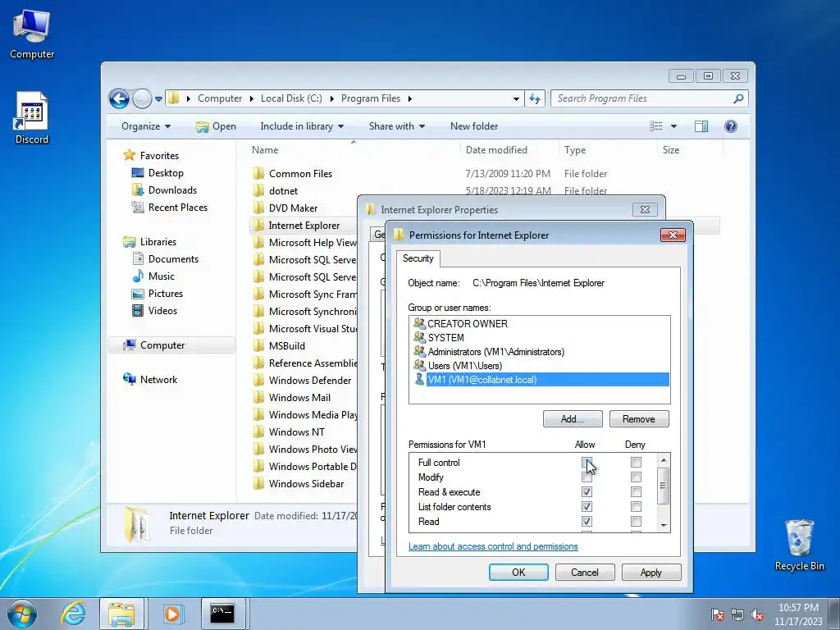The image size is (840, 630).
Task: Open Explorer help question mark icon
Action: 730,126
